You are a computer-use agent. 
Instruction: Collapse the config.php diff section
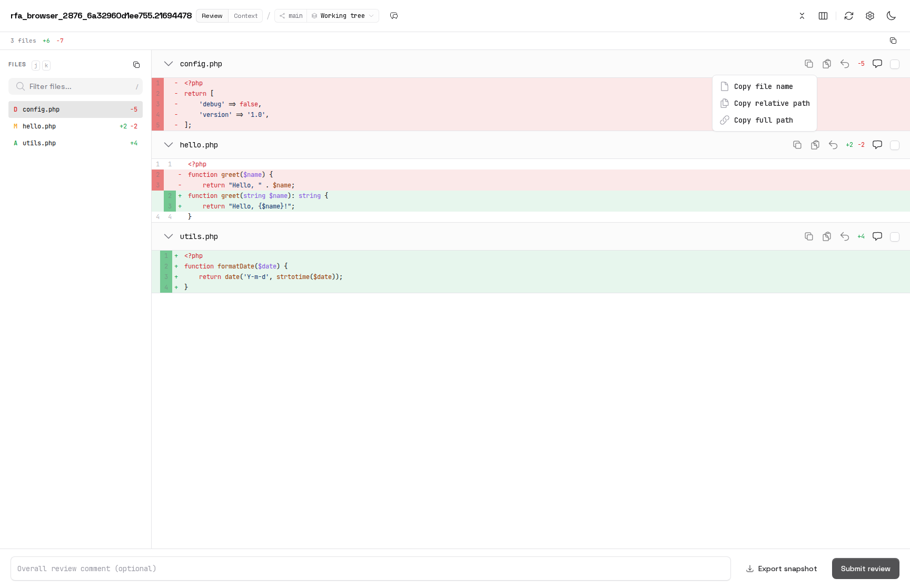pos(169,64)
